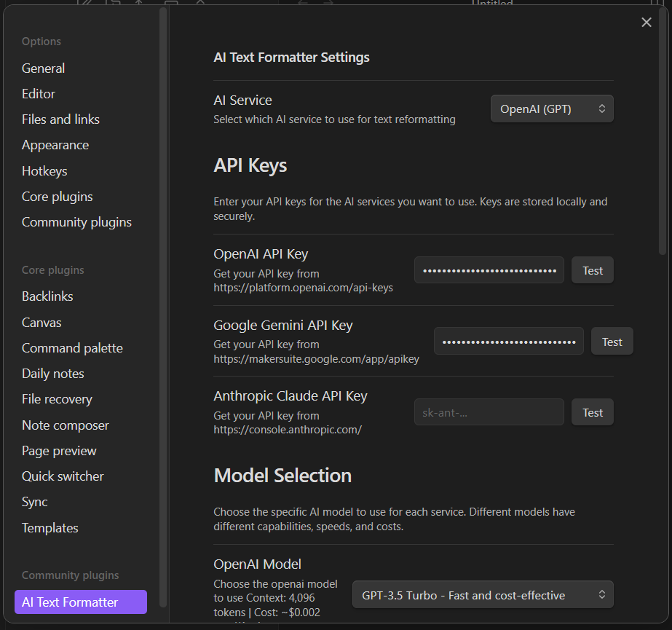This screenshot has height=630, width=672.
Task: Select the AI Text Formatter plugin tab
Action: click(81, 602)
